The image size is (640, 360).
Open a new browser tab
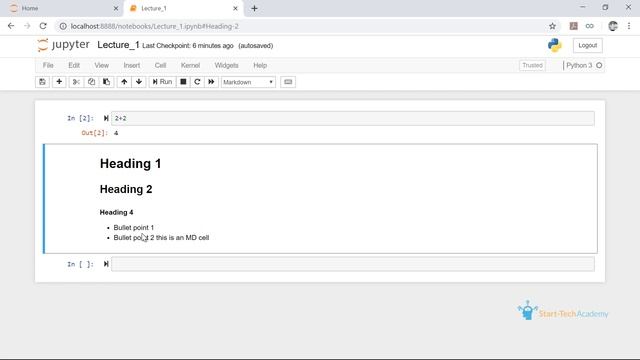click(x=254, y=8)
